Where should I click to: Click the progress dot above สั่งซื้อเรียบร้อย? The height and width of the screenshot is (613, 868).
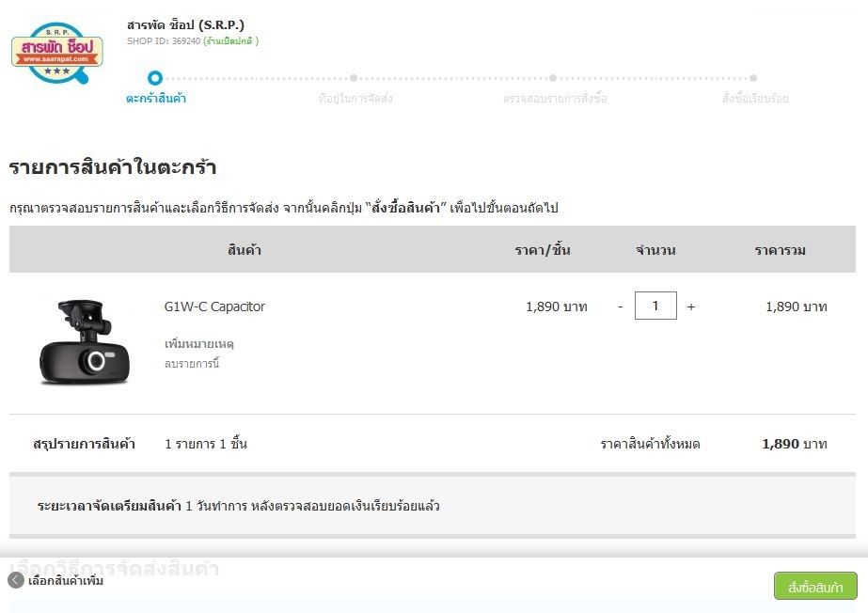pos(753,78)
